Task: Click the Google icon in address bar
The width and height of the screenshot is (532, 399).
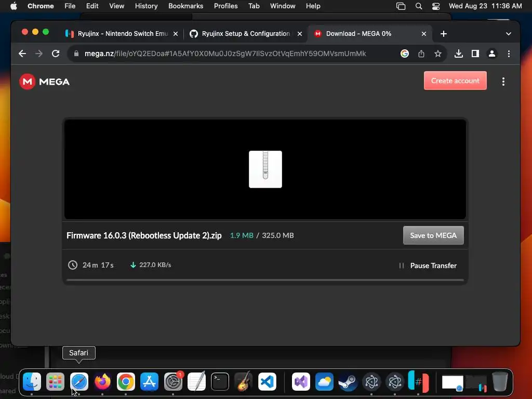Action: pyautogui.click(x=404, y=54)
